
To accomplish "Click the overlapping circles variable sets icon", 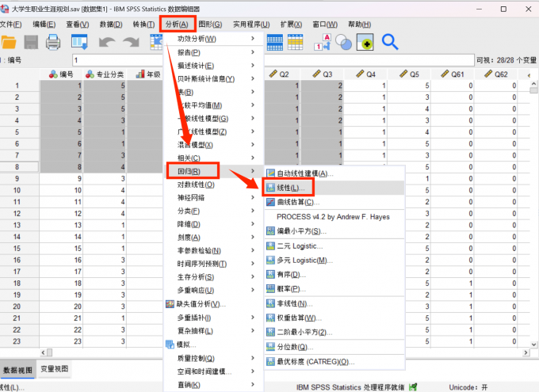I will coord(344,42).
